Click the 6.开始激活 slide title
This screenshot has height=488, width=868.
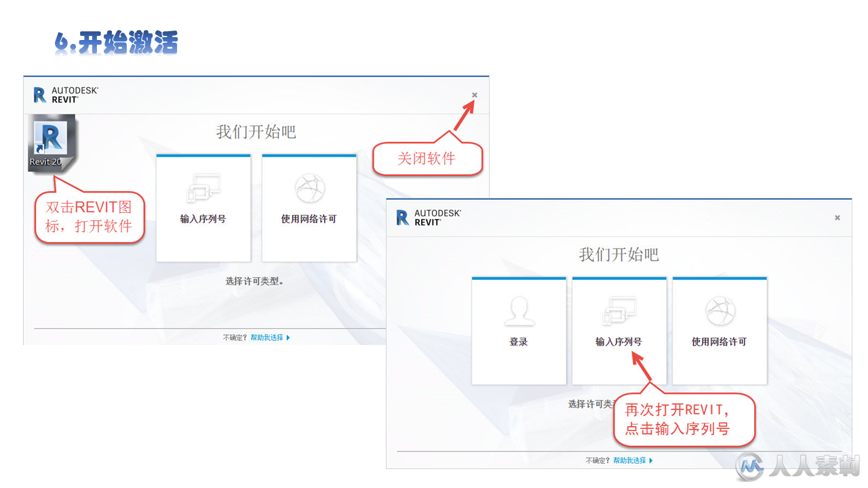117,43
